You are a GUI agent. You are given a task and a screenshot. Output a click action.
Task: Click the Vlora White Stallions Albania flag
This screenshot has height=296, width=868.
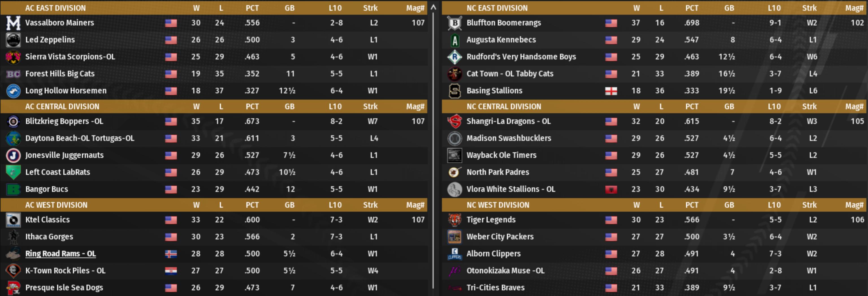click(x=611, y=189)
